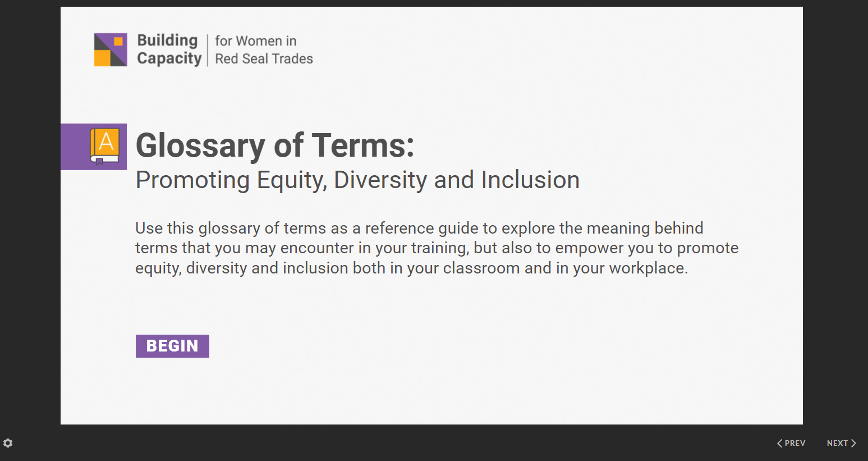Click the left chevron beside PREV

pos(779,443)
